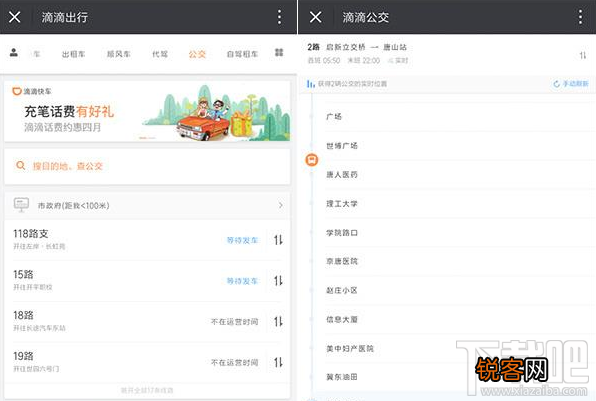Click 等待发车 status for 15路
This screenshot has width=596, height=401.
[242, 281]
